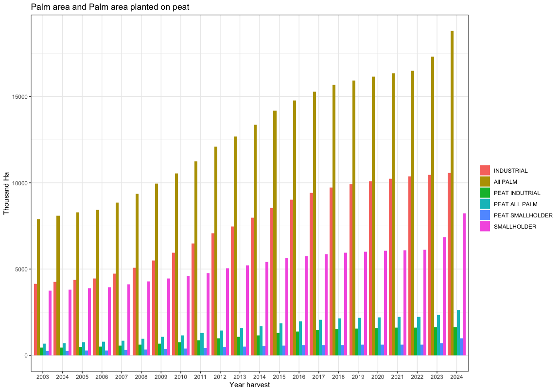The width and height of the screenshot is (560, 392).
Task: Select the SMALLHOLDER legend label text
Action: [515, 227]
